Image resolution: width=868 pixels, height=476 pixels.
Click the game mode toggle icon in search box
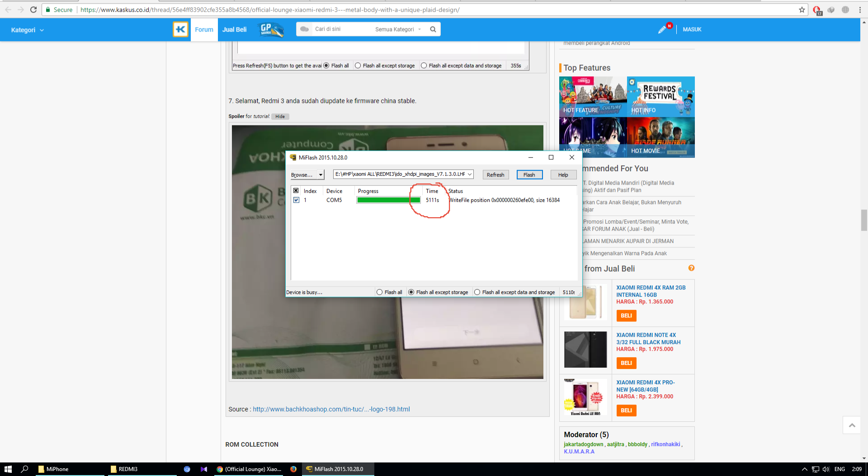coord(305,29)
